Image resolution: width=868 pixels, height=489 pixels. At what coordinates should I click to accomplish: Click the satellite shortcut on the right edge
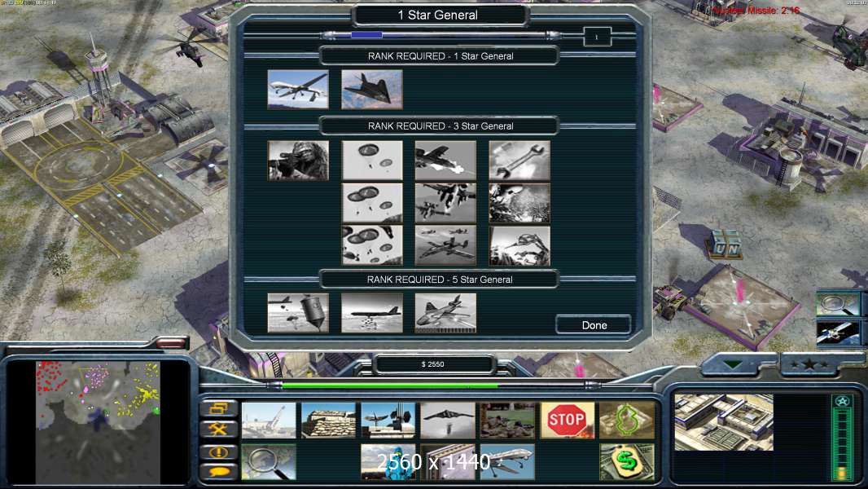pyautogui.click(x=838, y=333)
